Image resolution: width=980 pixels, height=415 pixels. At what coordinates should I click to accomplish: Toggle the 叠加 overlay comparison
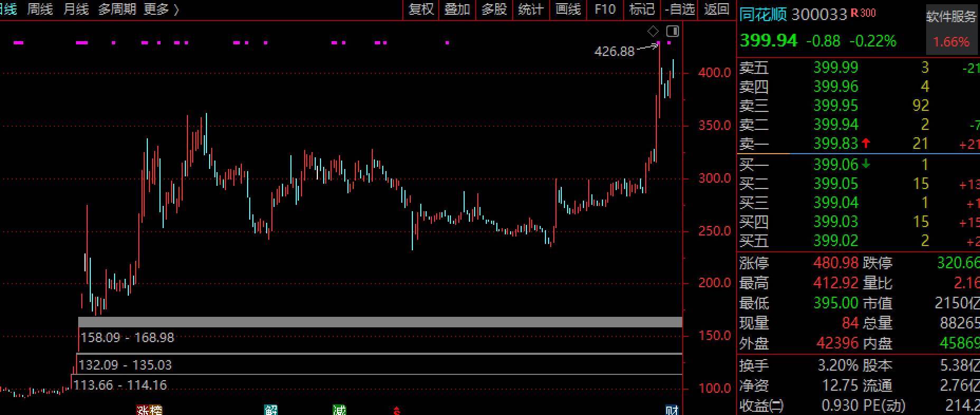(x=457, y=10)
